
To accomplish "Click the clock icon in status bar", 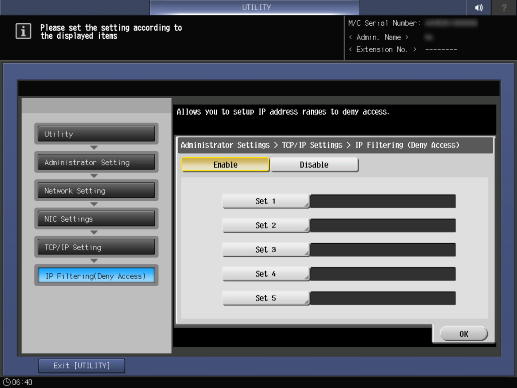I will pyautogui.click(x=7, y=382).
